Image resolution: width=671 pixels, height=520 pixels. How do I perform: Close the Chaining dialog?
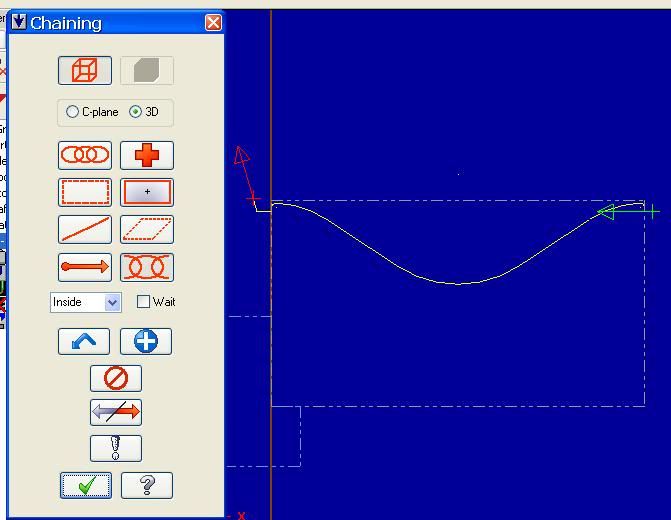[213, 22]
